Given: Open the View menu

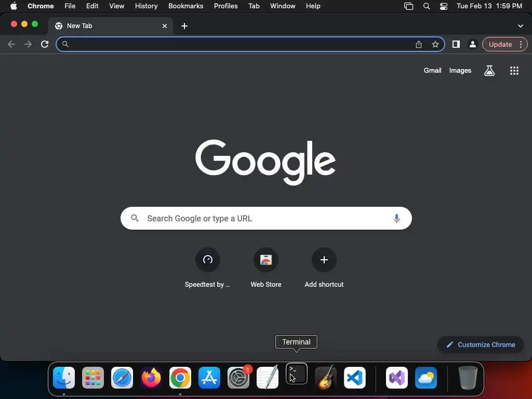Looking at the screenshot, I should [117, 6].
